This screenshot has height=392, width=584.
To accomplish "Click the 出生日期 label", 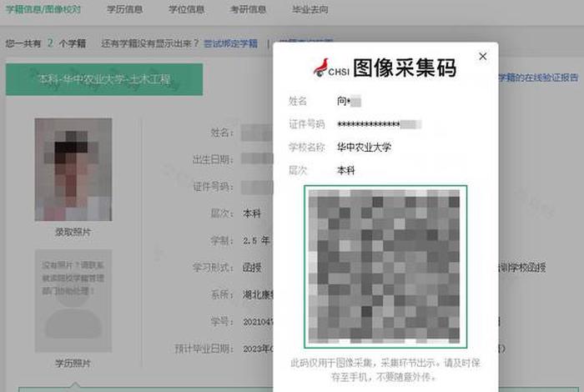I will point(213,159).
